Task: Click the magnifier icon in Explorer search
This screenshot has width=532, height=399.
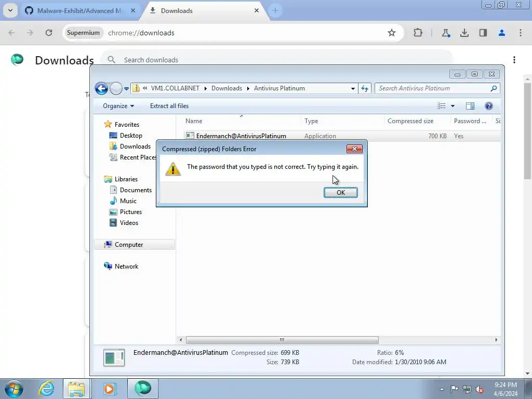Action: (494, 88)
